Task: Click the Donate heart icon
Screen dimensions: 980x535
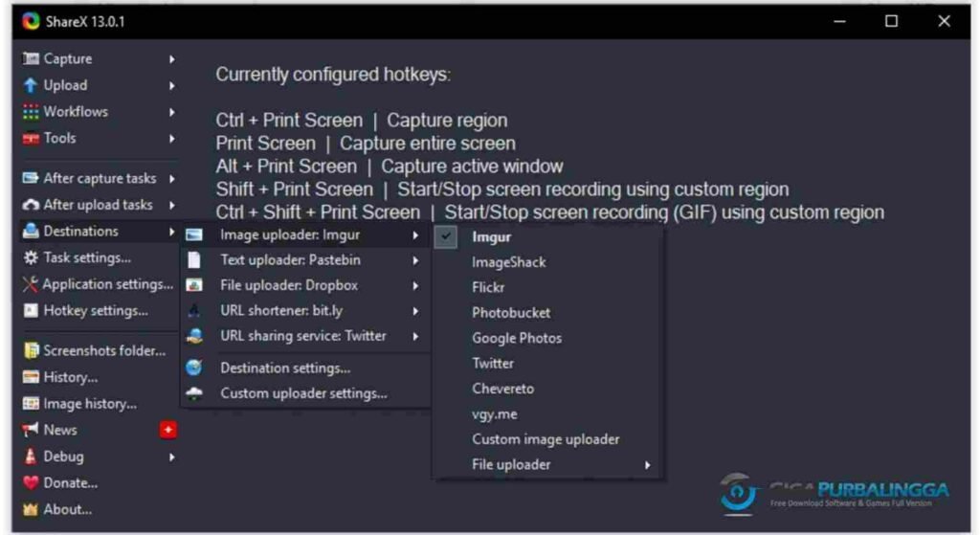Action: pyautogui.click(x=30, y=483)
